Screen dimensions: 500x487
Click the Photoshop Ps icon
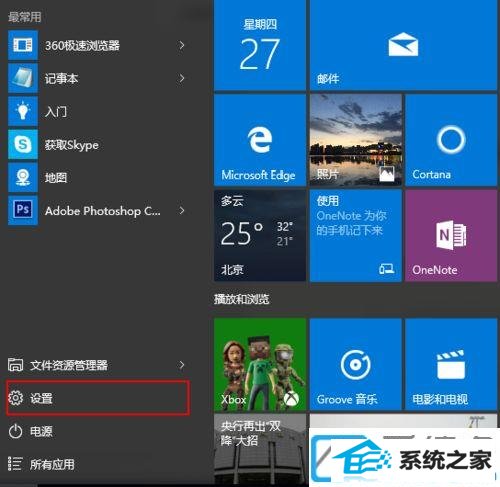(x=23, y=210)
